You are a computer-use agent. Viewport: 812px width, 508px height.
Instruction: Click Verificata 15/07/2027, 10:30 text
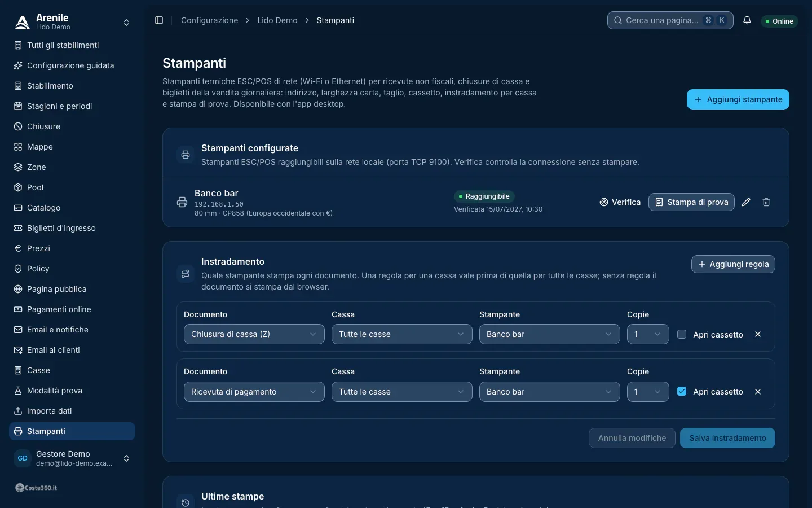click(x=498, y=209)
